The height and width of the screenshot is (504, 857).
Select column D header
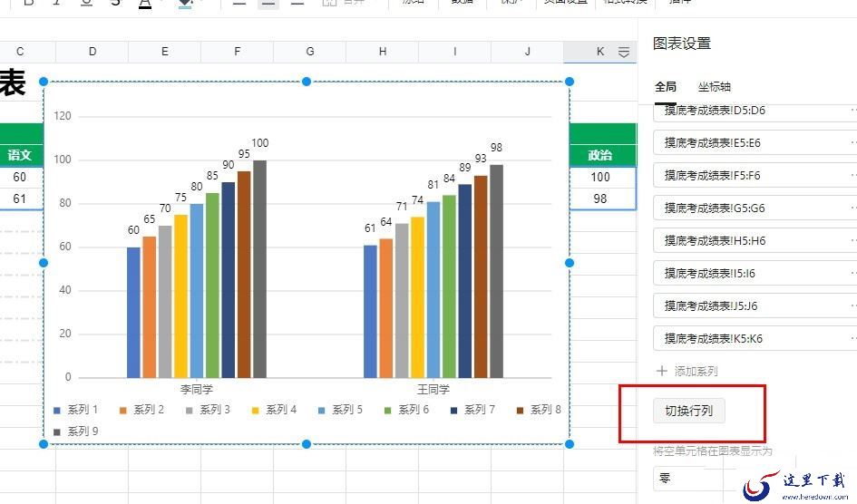[92, 52]
